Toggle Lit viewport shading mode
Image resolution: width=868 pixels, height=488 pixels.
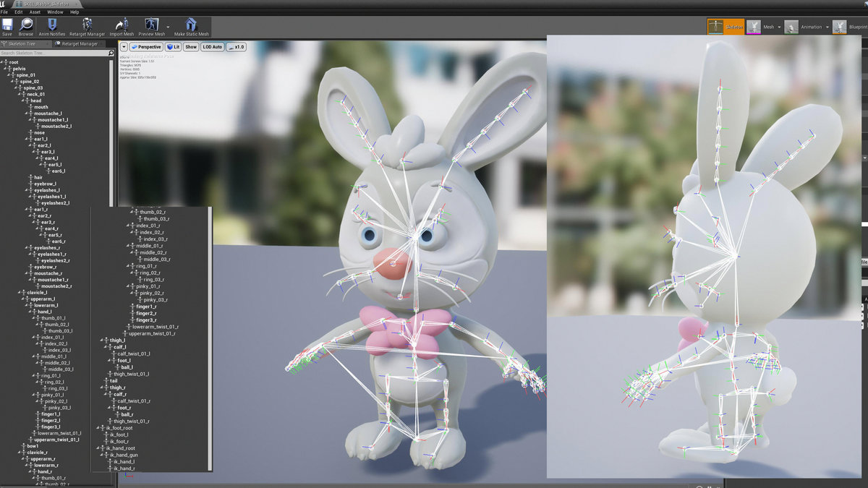click(174, 46)
